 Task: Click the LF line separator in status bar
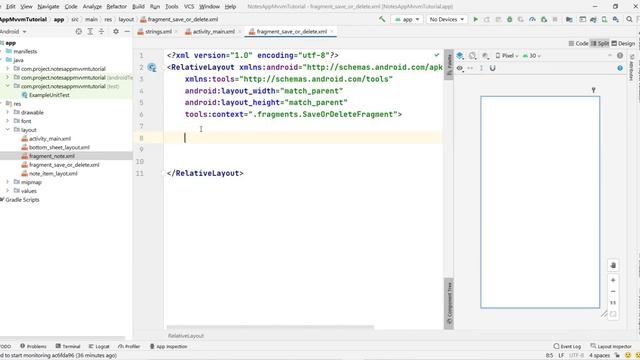(561, 356)
